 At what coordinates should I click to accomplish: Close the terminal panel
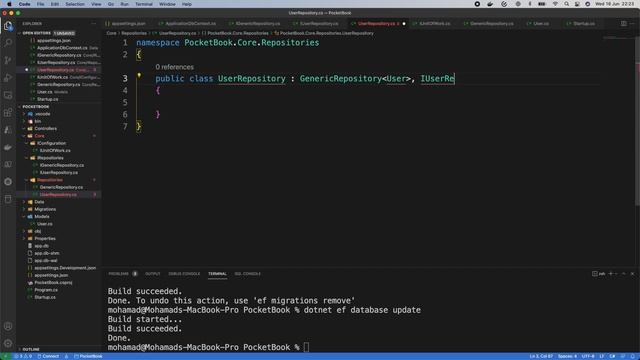(632, 273)
